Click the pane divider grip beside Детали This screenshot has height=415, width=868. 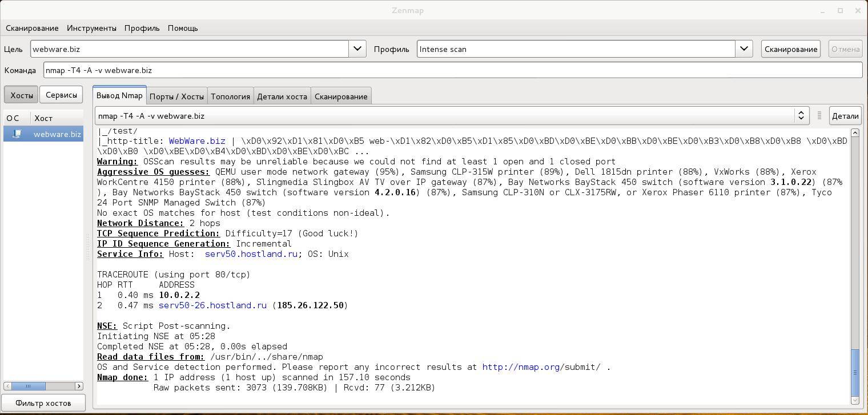(819, 116)
